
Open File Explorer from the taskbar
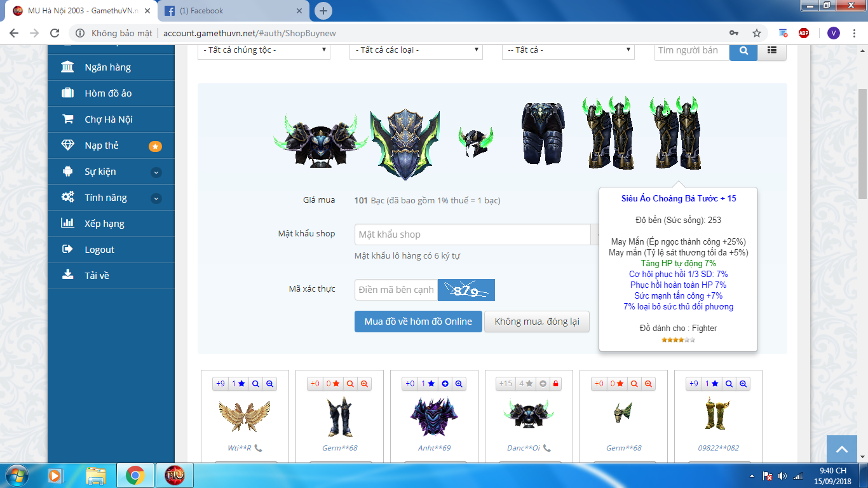[x=96, y=475]
